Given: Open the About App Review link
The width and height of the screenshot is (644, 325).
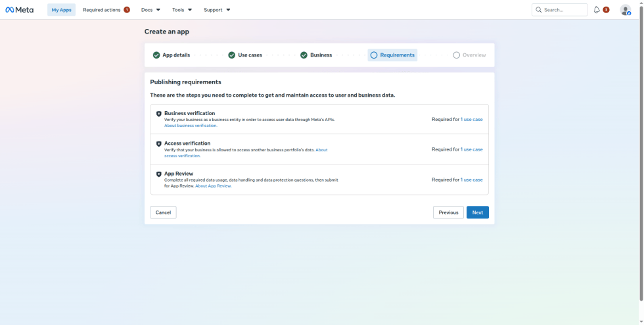Looking at the screenshot, I should (213, 186).
